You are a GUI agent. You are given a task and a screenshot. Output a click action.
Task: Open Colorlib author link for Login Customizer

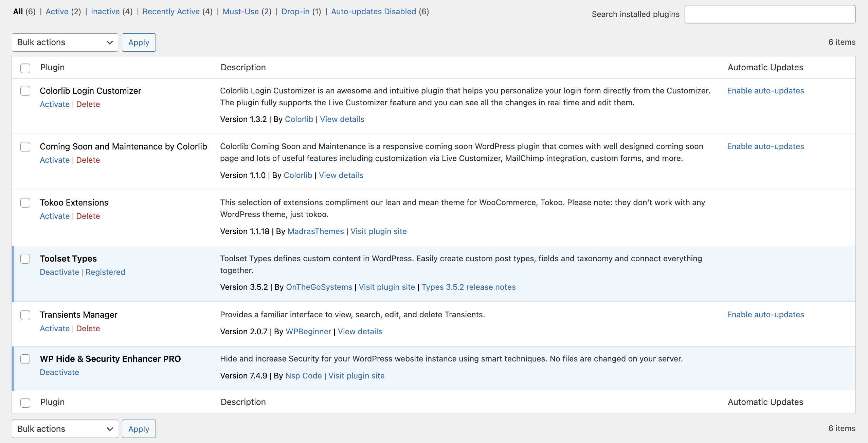[x=299, y=119]
